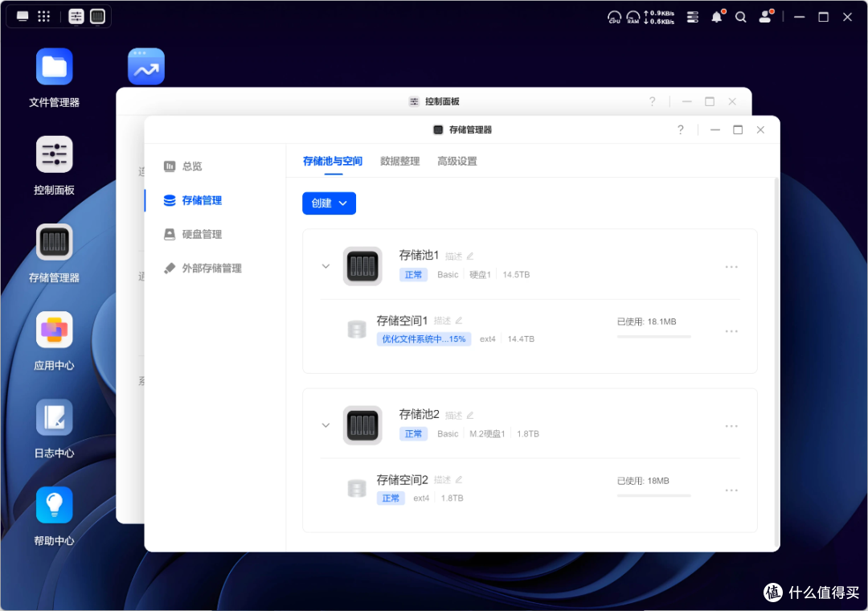The height and width of the screenshot is (611, 868).
Task: Open the 创建 dropdown button
Action: tap(329, 203)
